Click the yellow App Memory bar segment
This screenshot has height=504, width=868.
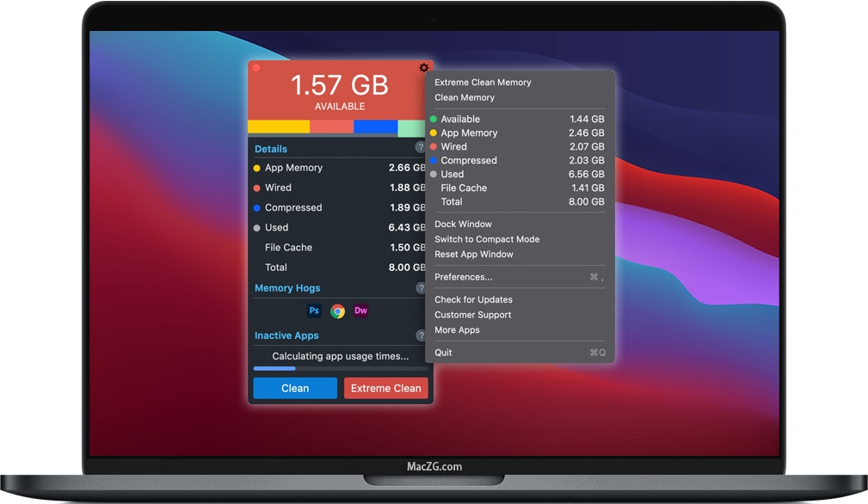click(279, 126)
